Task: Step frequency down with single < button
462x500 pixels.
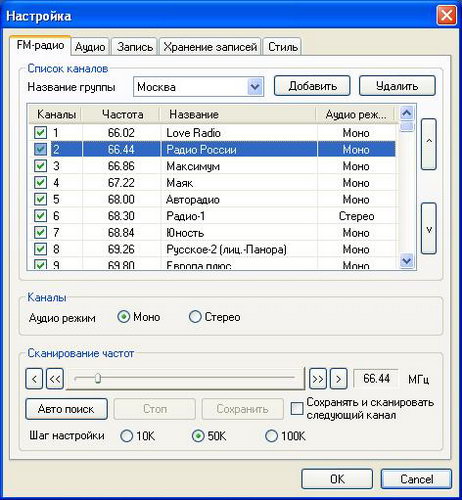Action: [x=34, y=379]
